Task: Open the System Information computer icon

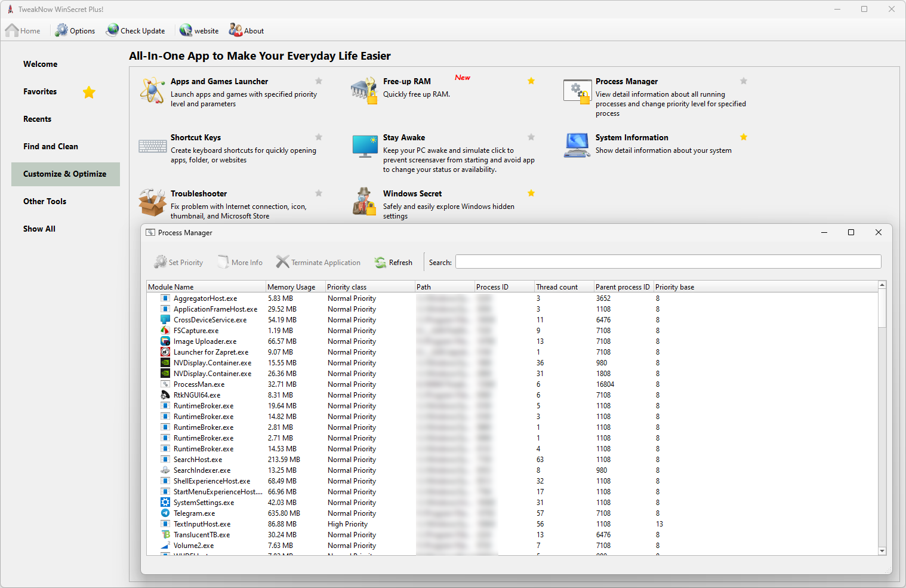Action: [577, 146]
